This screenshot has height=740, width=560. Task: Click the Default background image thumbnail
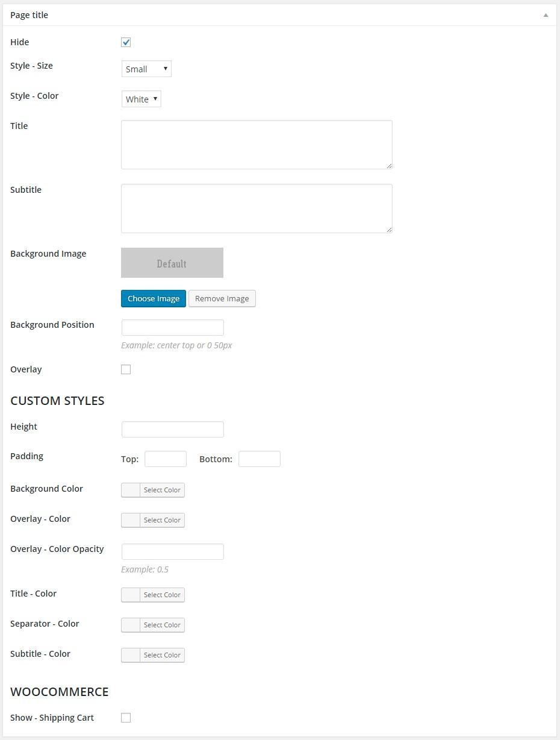coord(172,263)
